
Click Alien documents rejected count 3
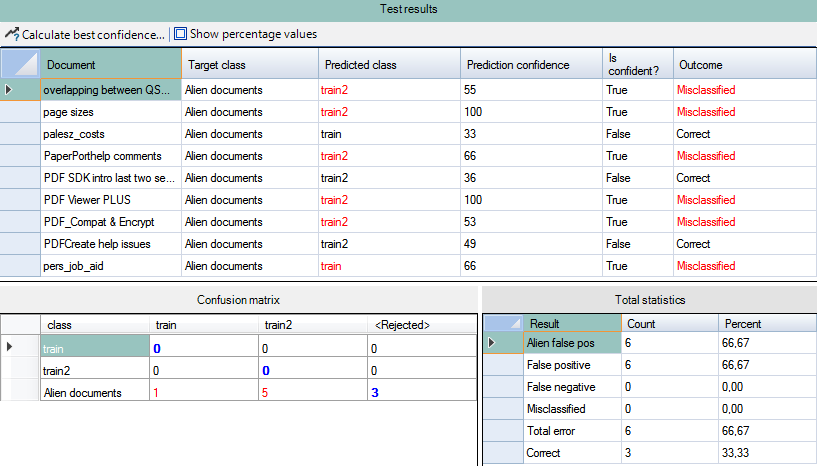373,393
